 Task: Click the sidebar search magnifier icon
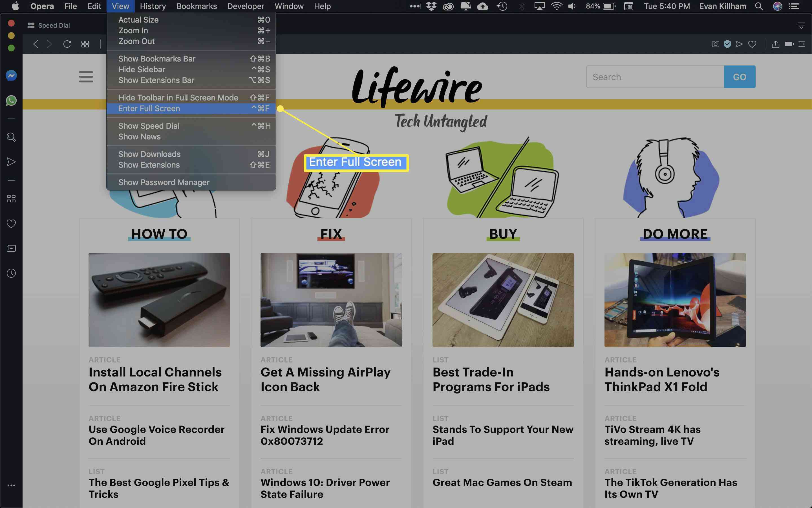pyautogui.click(x=11, y=137)
